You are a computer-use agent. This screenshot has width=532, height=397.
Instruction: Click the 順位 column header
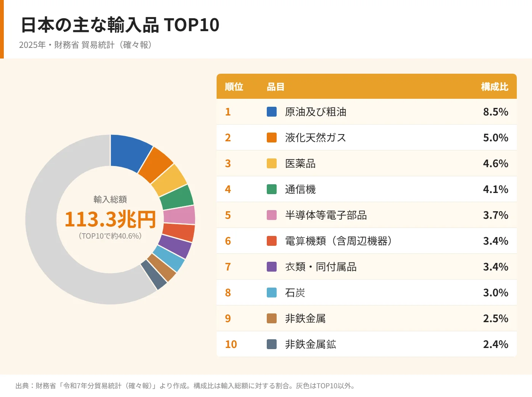pyautogui.click(x=234, y=87)
